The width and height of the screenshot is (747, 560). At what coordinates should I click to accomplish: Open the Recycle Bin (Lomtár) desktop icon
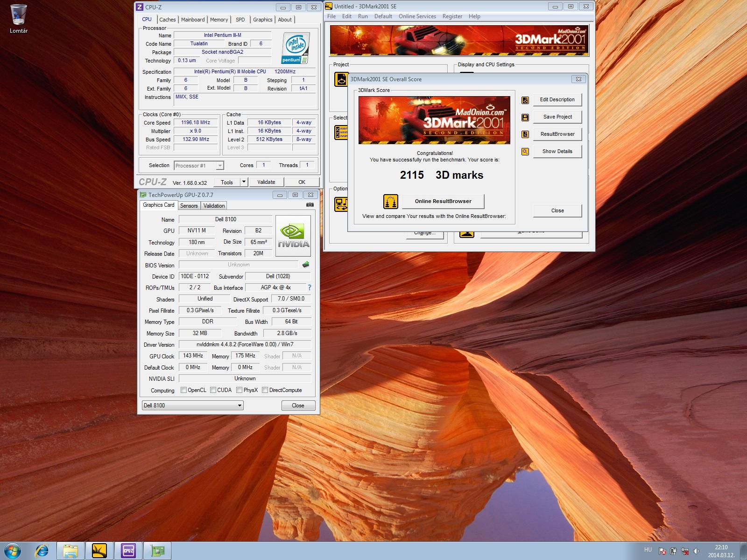click(19, 19)
